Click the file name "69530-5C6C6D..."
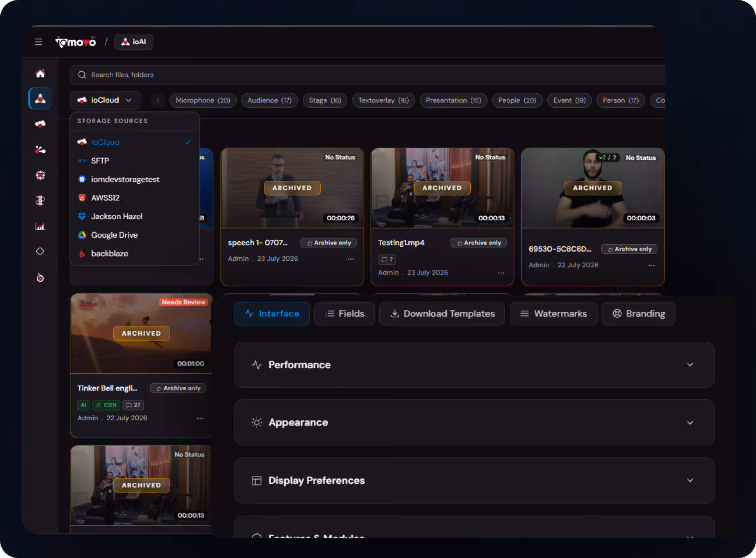 (560, 249)
